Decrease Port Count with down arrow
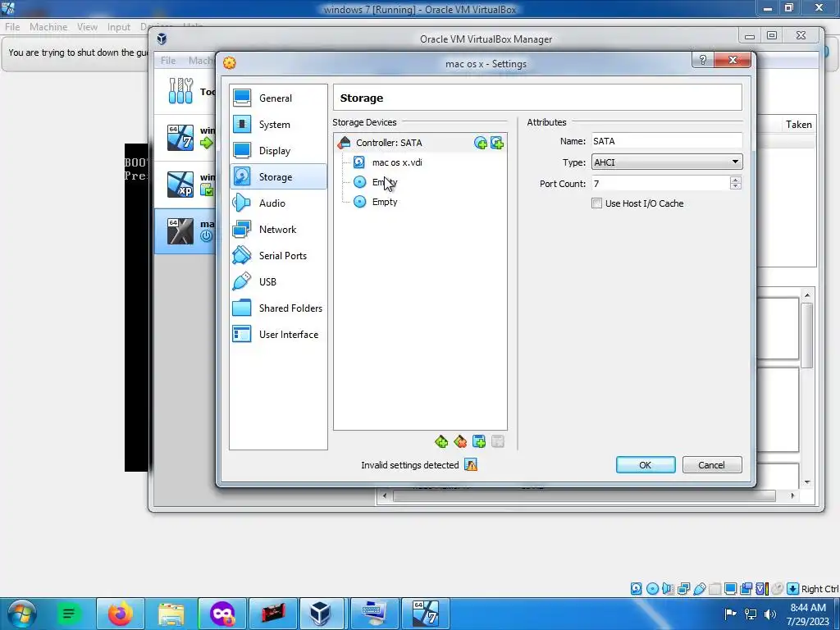The height and width of the screenshot is (630, 840). [736, 186]
